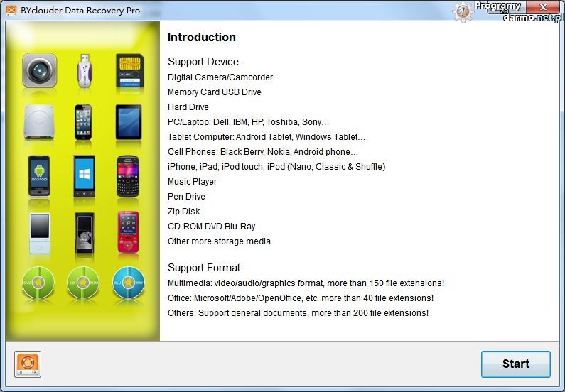This screenshot has width=565, height=392.
Task: Select the green DVD disc icon
Action: pos(39,283)
